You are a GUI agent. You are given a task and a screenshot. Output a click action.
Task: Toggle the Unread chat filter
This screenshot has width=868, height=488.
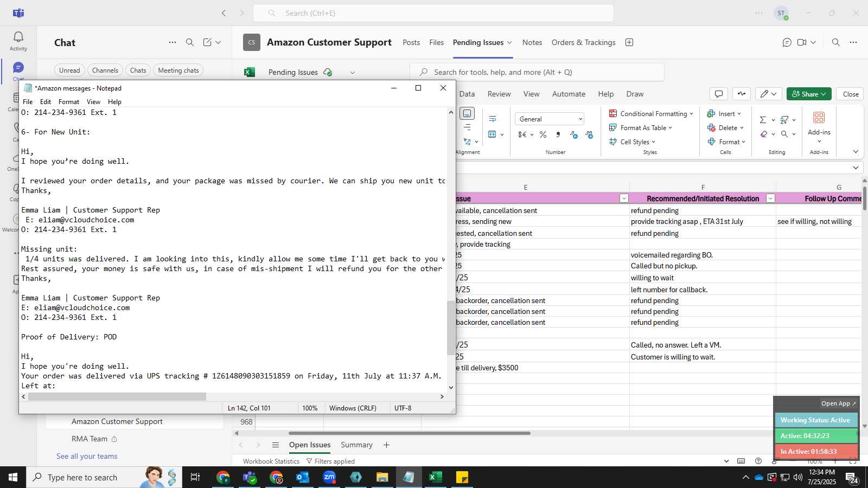coord(69,70)
